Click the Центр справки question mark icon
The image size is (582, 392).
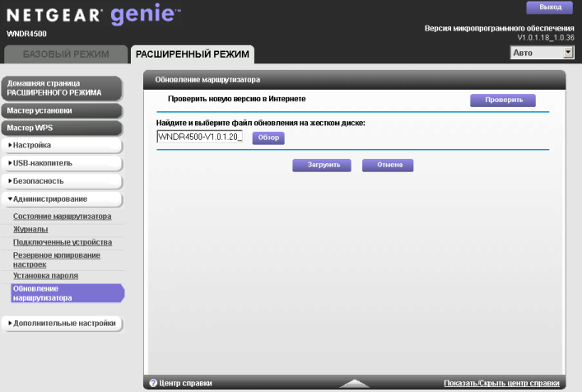pos(153,383)
